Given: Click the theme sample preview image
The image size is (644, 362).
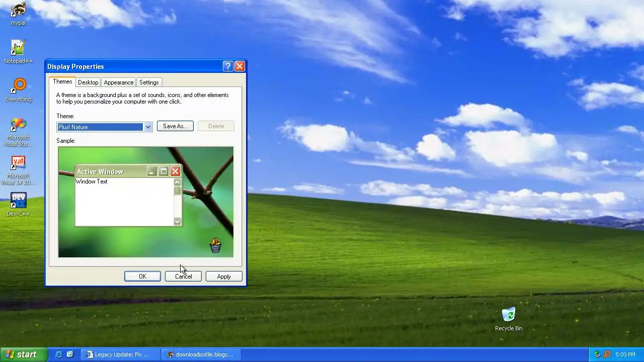Looking at the screenshot, I should point(146,202).
